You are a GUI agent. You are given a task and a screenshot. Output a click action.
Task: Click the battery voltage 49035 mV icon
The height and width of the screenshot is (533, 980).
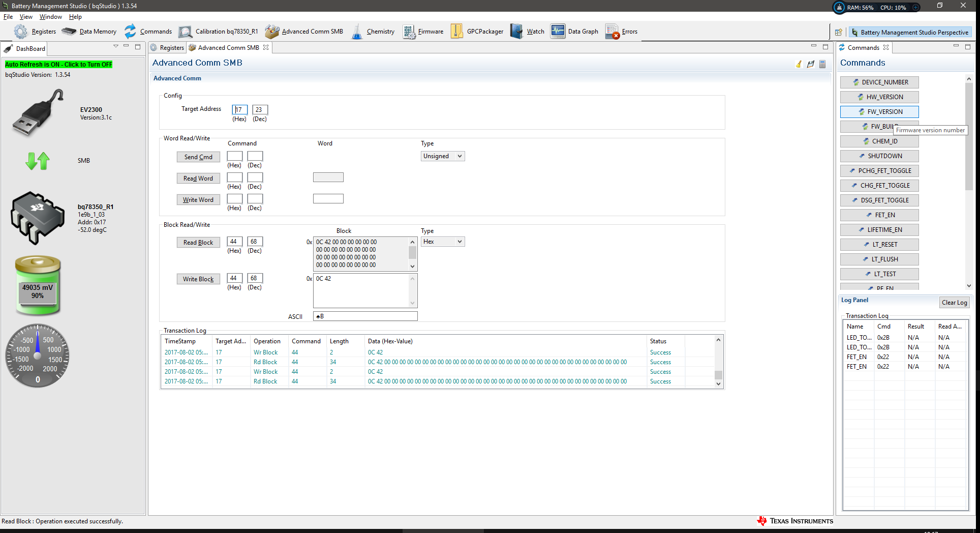coord(38,285)
